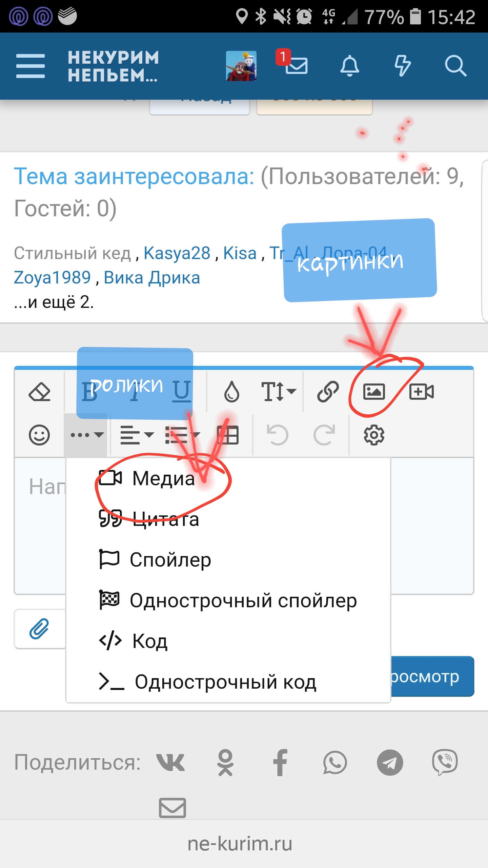
Task: Open Вика Дрика user profile
Action: tap(152, 278)
